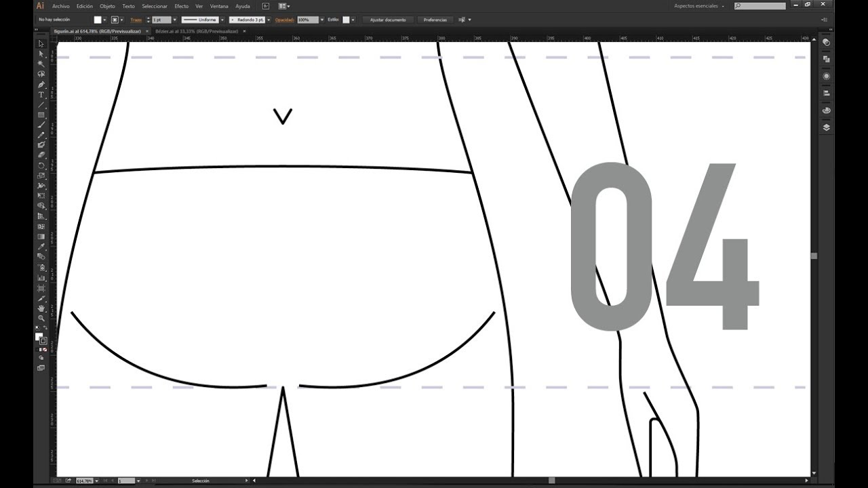Select the Direct Selection tool
This screenshot has width=868, height=488.
[x=41, y=54]
